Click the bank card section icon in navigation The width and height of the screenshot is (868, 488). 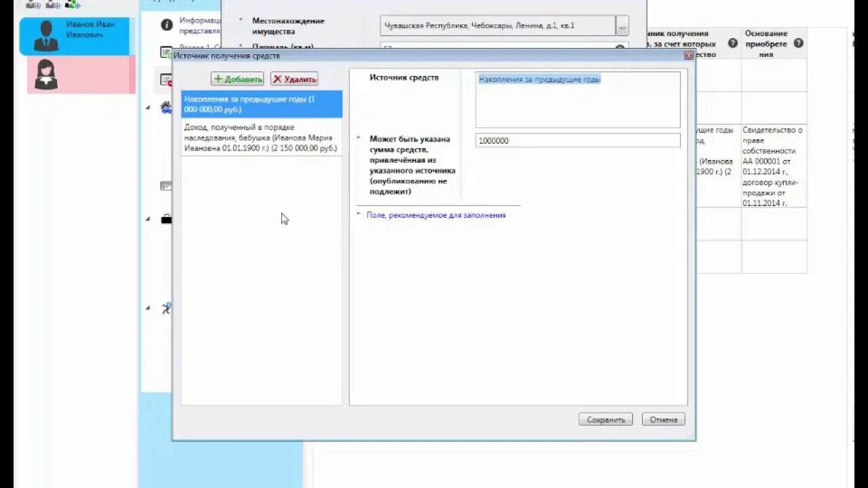tap(166, 186)
